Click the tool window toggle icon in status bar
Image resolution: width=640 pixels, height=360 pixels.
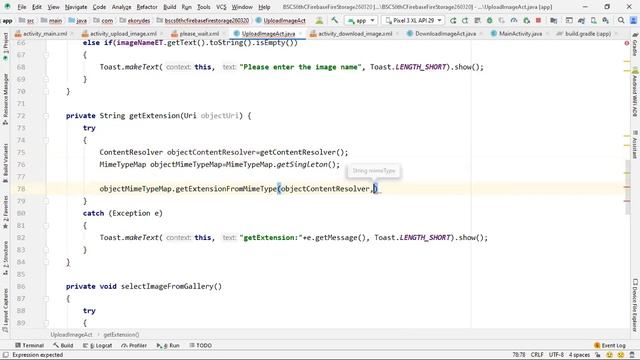pyautogui.click(x=5, y=355)
